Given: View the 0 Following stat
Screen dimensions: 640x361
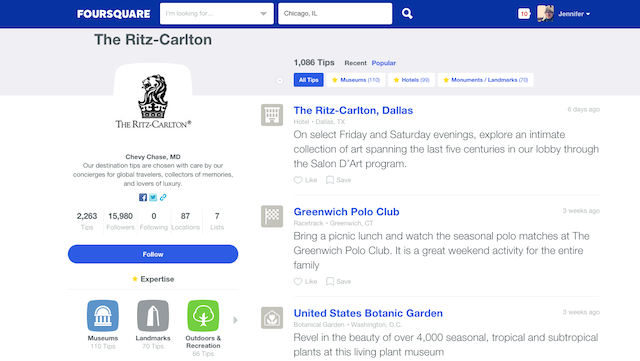Looking at the screenshot, I should coord(153,221).
